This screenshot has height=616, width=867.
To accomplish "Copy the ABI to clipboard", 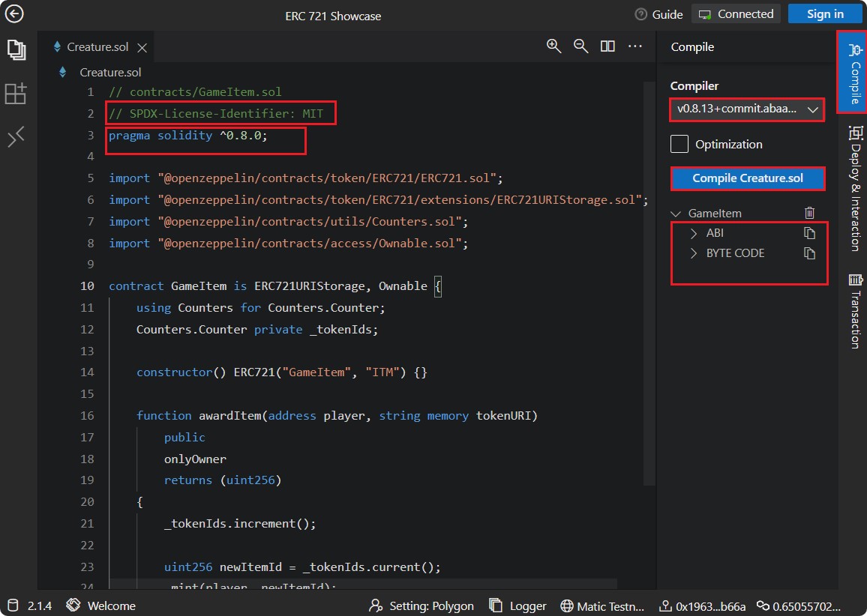I will (x=809, y=234).
